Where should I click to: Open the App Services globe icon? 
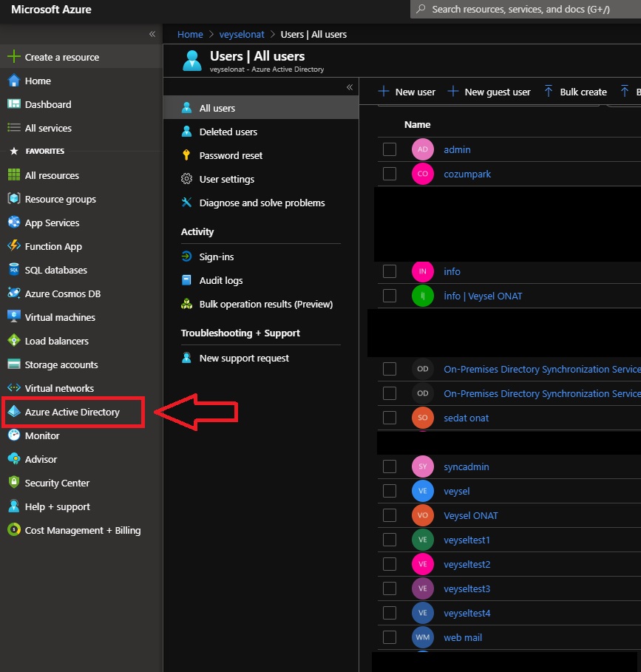click(x=14, y=223)
